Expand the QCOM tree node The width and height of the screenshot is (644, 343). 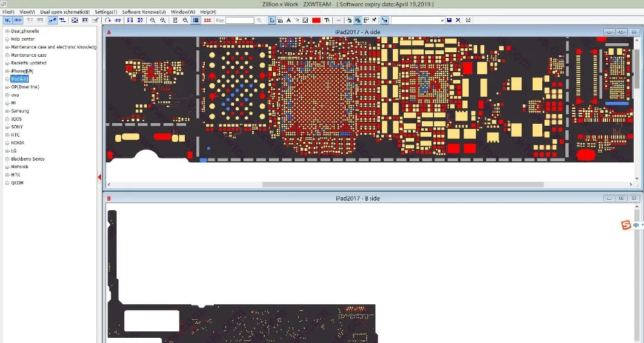point(7,183)
